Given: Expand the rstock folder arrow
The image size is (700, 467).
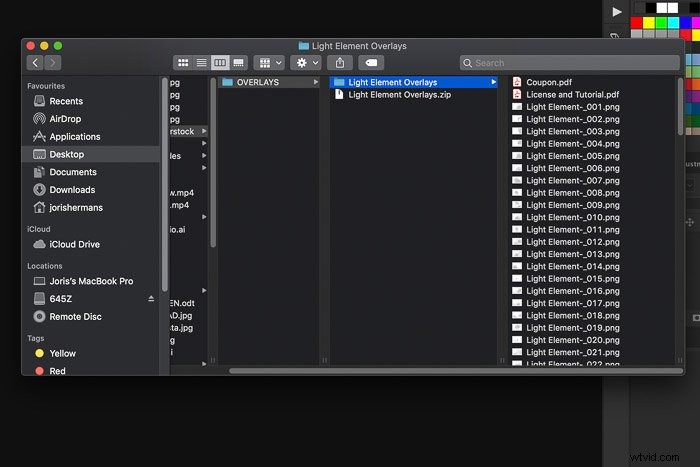Looking at the screenshot, I should pos(204,131).
